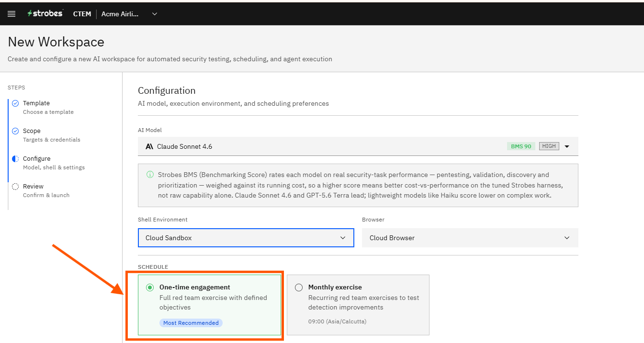Click the 'Choose a template' step subtitle
The width and height of the screenshot is (644, 343).
coord(48,112)
